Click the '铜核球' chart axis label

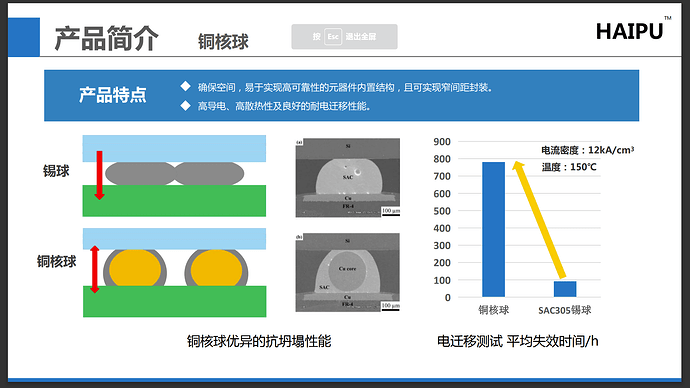(494, 310)
